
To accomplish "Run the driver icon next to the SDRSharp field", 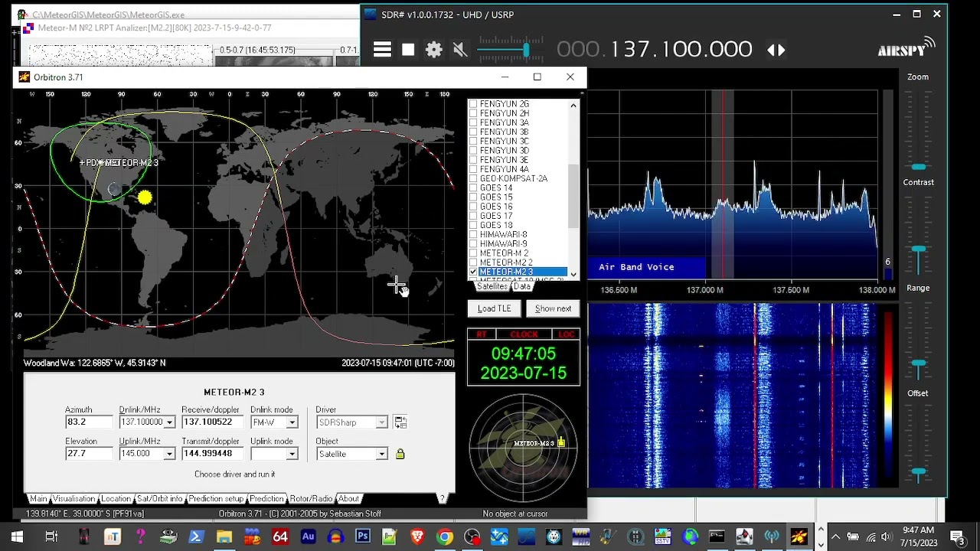I will [x=400, y=422].
